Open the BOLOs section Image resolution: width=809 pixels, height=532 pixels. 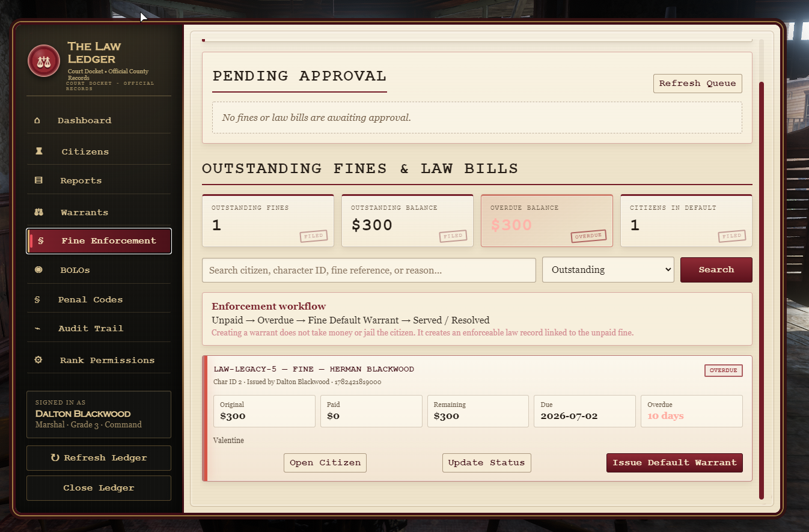coord(99,270)
